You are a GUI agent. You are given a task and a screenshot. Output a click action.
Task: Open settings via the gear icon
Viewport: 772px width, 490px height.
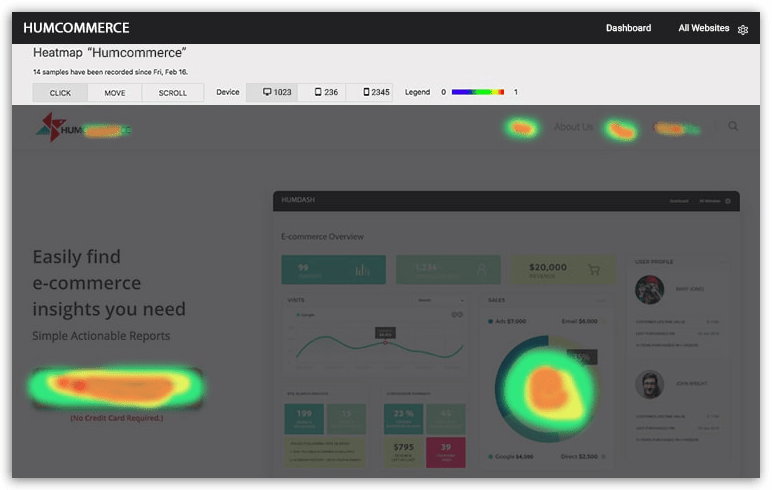[743, 29]
